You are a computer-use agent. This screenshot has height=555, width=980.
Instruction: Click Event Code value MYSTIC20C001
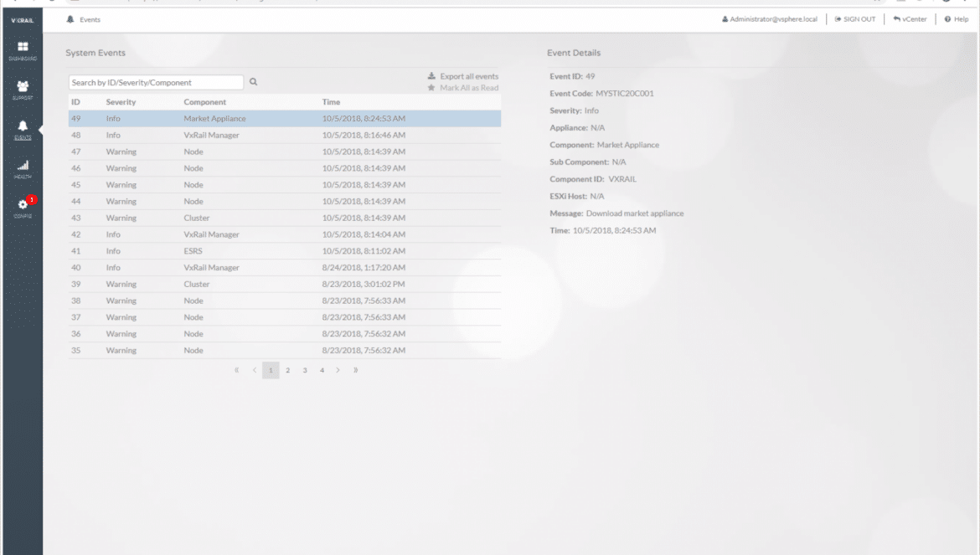pos(624,94)
